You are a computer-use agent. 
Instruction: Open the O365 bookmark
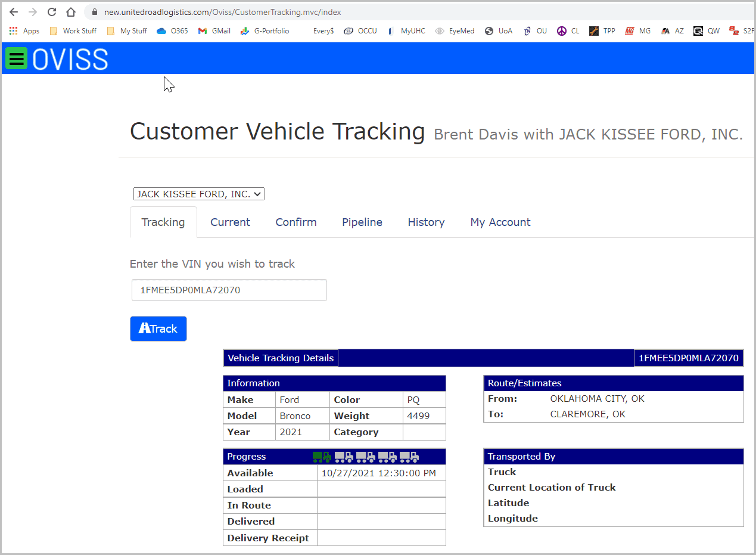tap(172, 31)
